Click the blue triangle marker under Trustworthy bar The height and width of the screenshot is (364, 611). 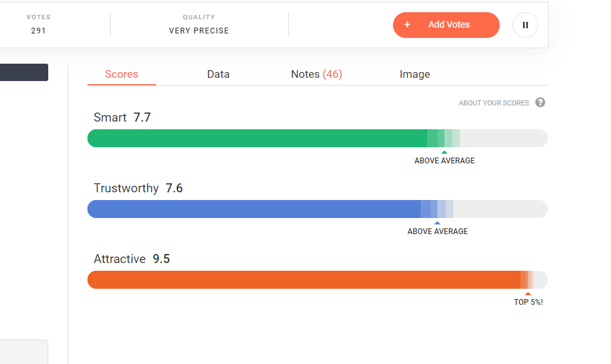click(437, 223)
